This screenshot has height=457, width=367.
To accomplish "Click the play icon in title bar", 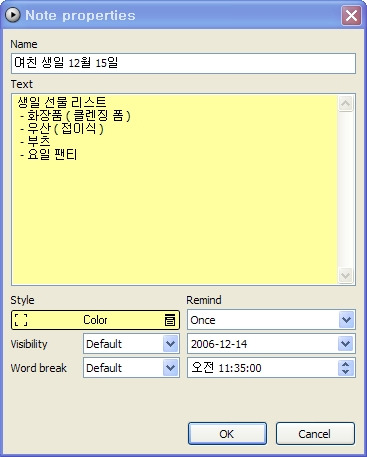I will coord(13,15).
